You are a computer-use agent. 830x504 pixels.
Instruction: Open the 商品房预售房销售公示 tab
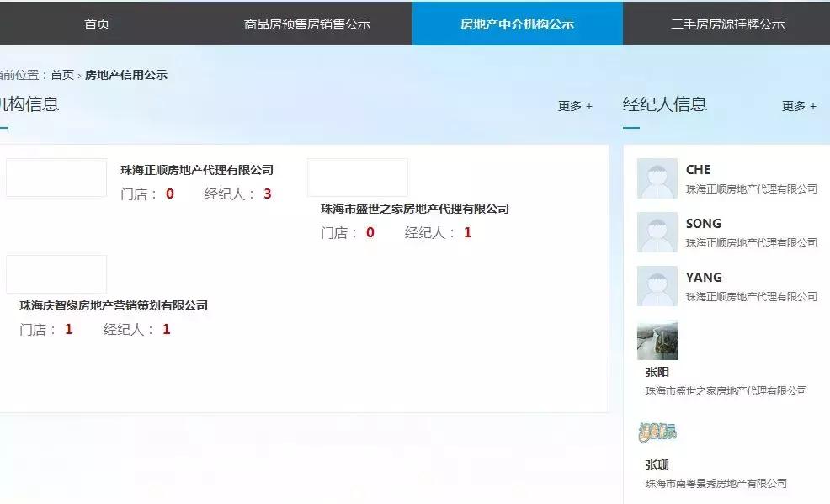pyautogui.click(x=306, y=24)
